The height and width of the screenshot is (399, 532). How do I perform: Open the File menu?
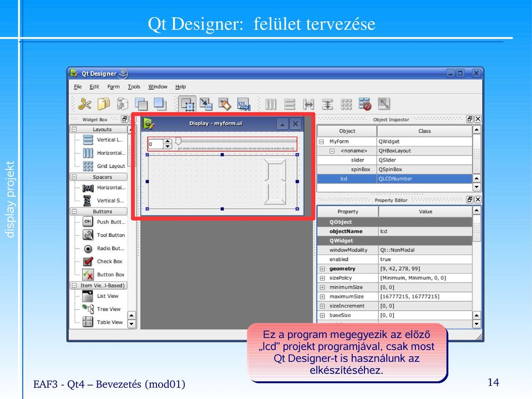coord(78,87)
